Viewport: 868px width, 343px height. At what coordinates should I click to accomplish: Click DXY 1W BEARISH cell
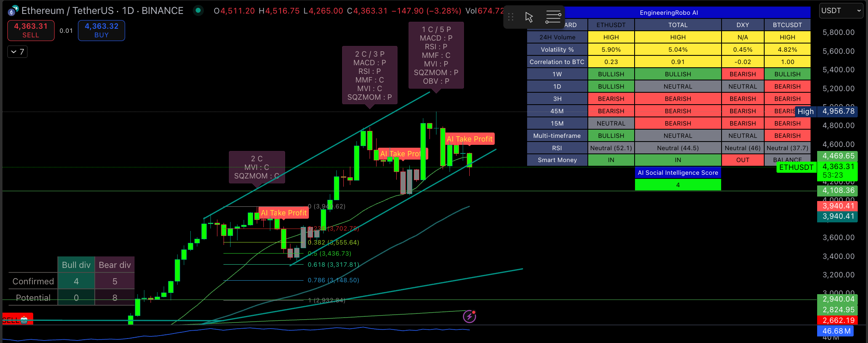pyautogui.click(x=742, y=74)
